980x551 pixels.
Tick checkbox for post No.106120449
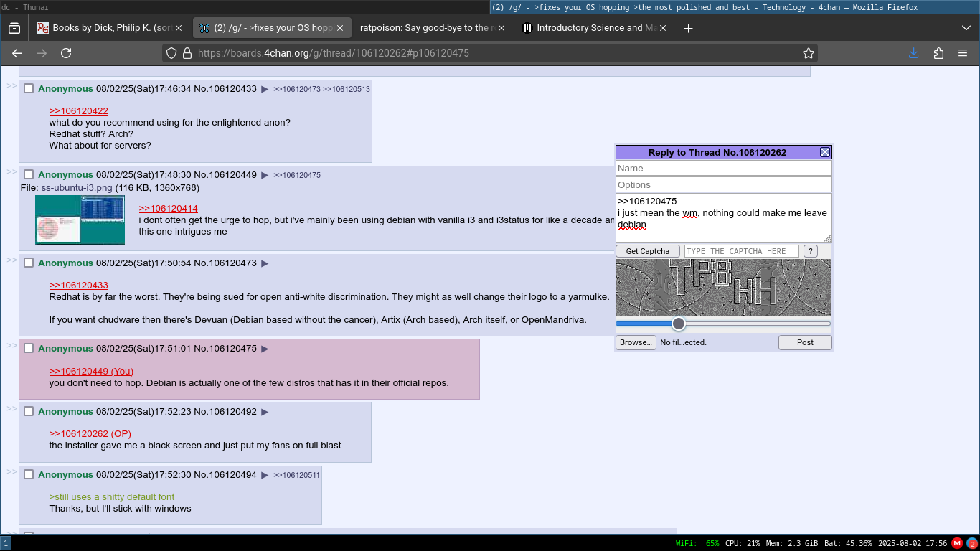pos(29,174)
